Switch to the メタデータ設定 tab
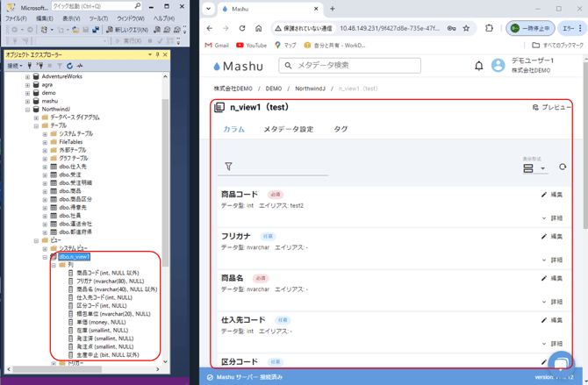 tap(288, 130)
